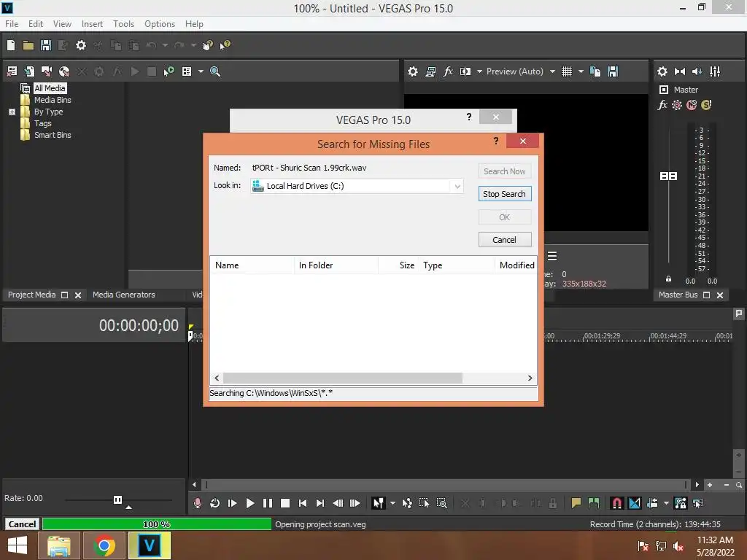Click the Import Media icon in Project Media

point(12,71)
